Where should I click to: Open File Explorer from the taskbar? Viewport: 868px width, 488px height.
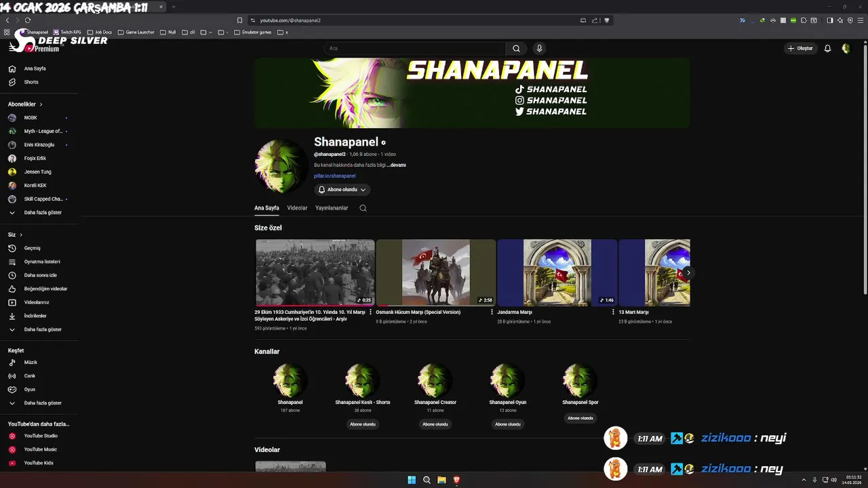click(441, 480)
